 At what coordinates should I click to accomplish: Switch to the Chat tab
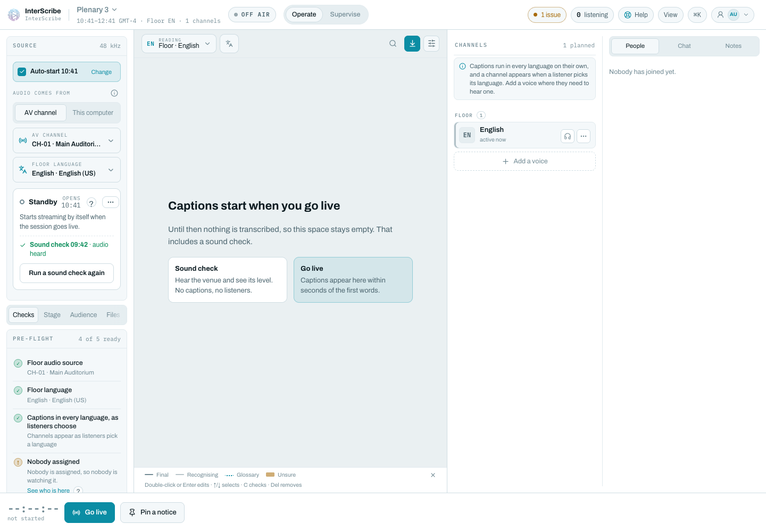(684, 46)
